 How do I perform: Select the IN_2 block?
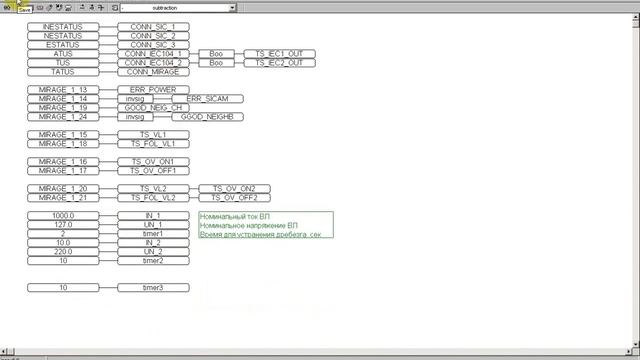(x=153, y=242)
